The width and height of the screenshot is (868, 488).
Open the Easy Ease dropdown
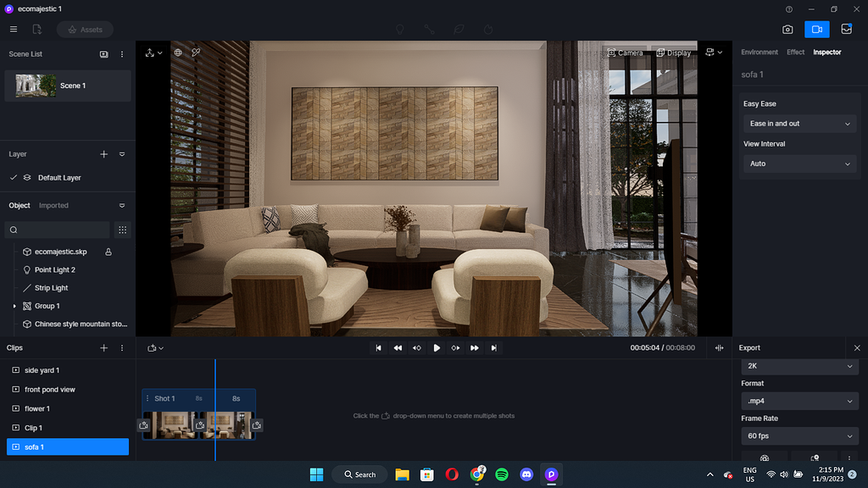(x=798, y=123)
